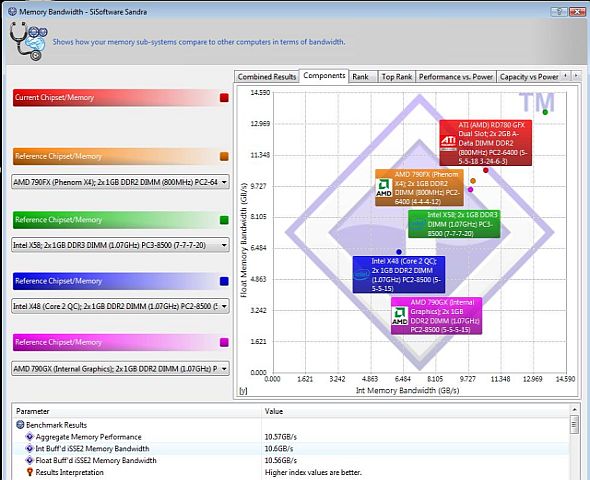Switch to the Combined Results tab
Image resolution: width=590 pixels, height=480 pixels.
click(267, 77)
